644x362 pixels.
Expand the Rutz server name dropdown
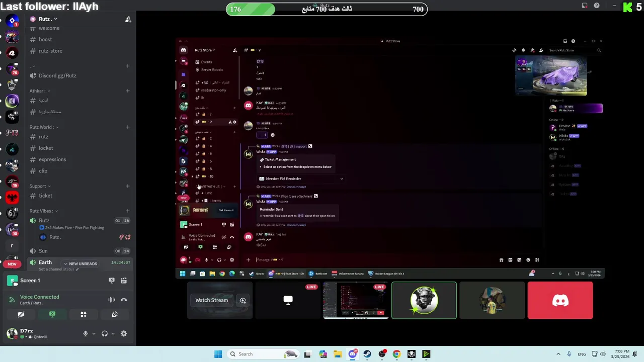click(x=48, y=19)
